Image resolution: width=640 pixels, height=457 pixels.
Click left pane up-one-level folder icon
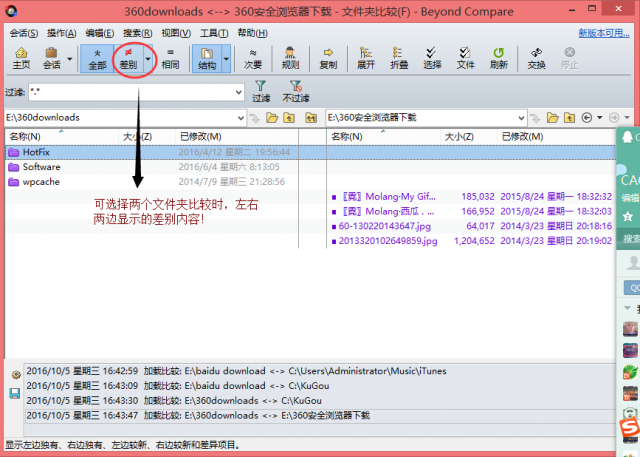point(289,118)
